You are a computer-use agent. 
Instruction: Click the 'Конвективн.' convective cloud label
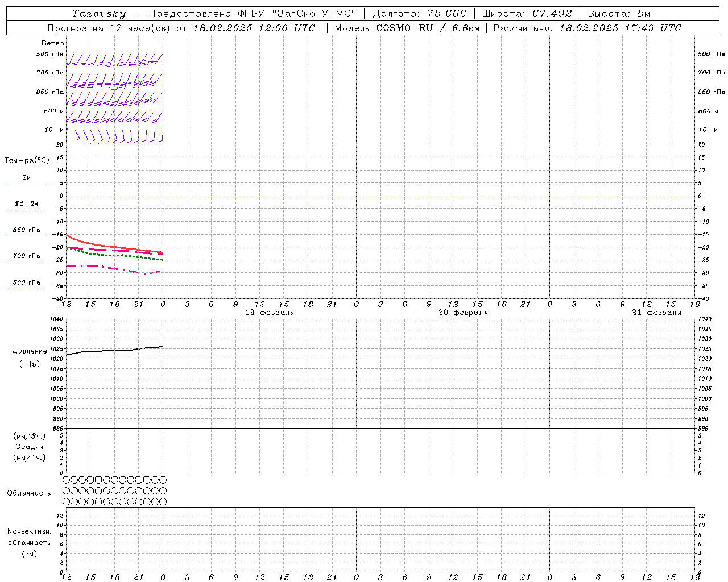(x=30, y=532)
